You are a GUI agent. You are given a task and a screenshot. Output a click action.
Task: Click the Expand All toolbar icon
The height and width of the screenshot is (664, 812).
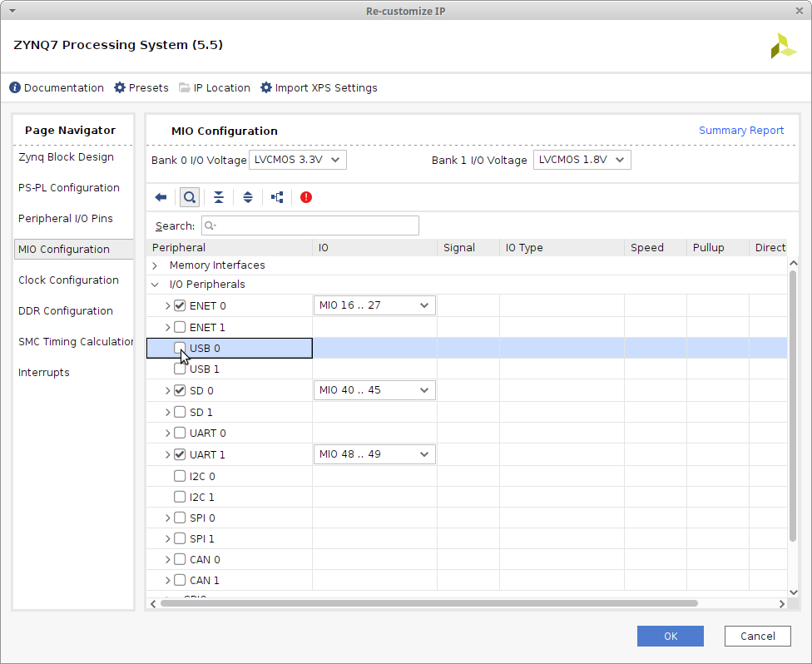click(x=248, y=197)
